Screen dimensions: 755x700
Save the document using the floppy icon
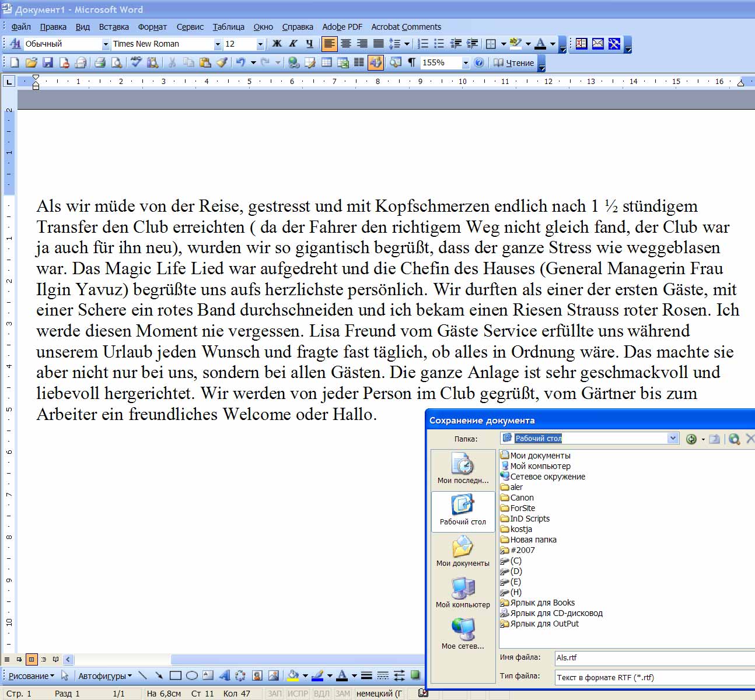(48, 62)
